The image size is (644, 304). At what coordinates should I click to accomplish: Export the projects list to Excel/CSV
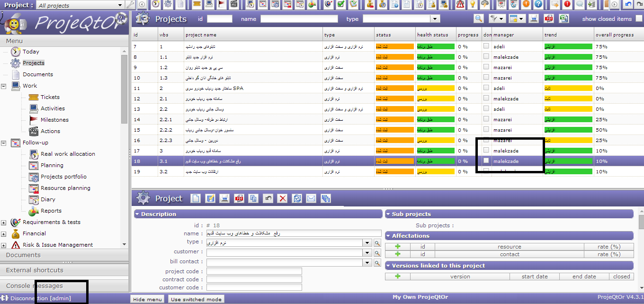[x=563, y=18]
